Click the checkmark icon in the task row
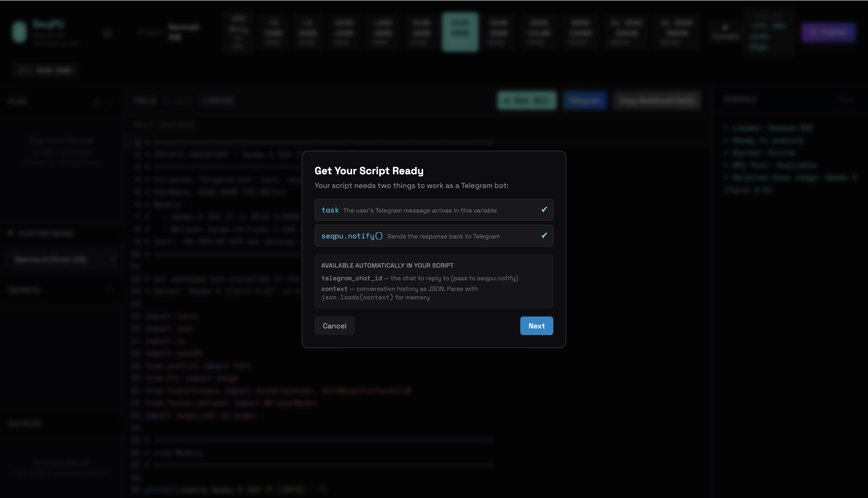The width and height of the screenshot is (868, 498). click(x=544, y=210)
